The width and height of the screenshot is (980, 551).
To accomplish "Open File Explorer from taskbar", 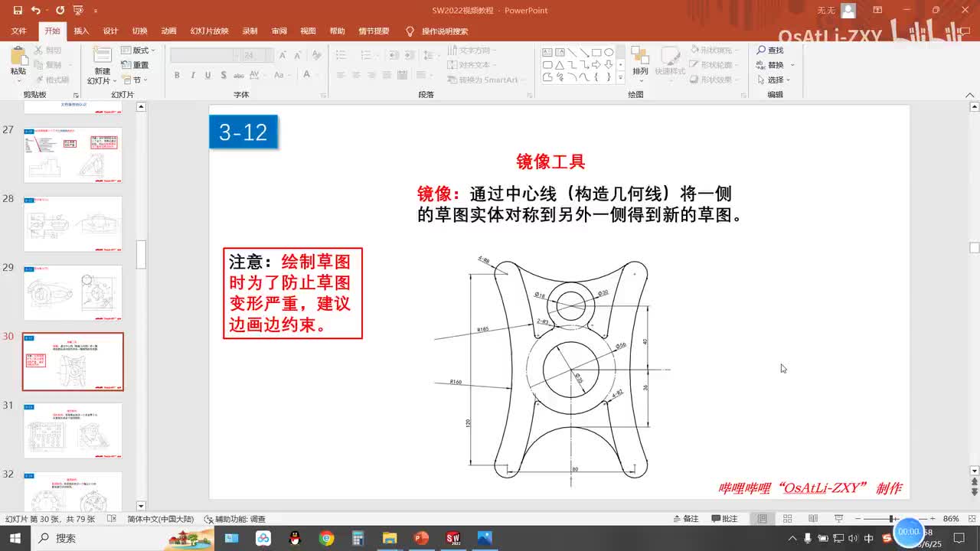I will 389,538.
